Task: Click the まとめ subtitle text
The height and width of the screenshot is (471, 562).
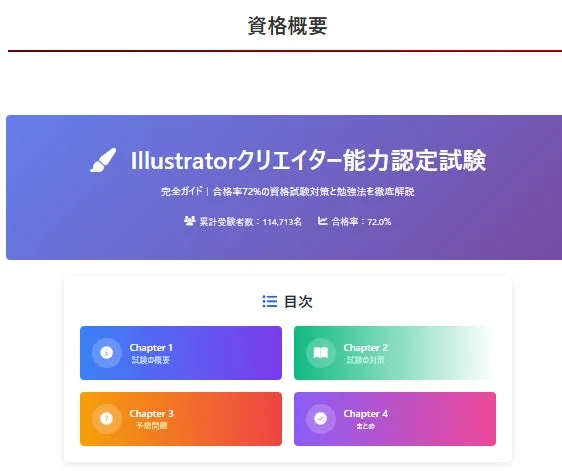Action: (x=366, y=426)
